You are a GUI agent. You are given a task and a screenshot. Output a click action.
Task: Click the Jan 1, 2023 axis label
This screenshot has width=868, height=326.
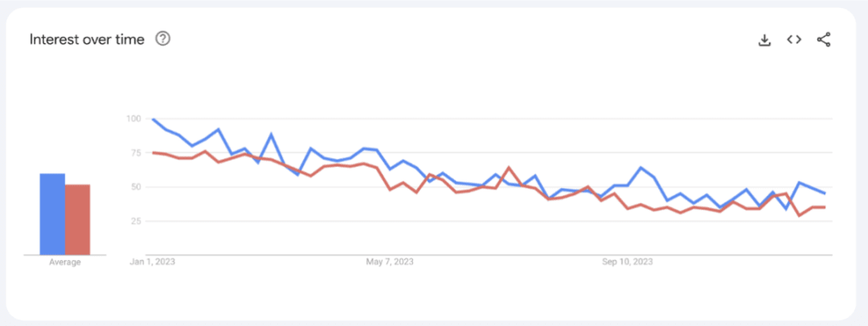(153, 263)
